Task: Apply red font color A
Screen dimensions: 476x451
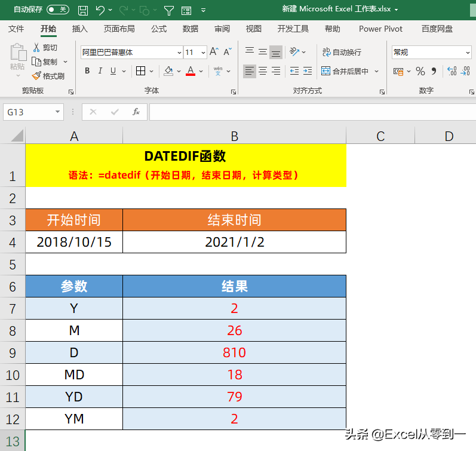Action: (x=191, y=71)
